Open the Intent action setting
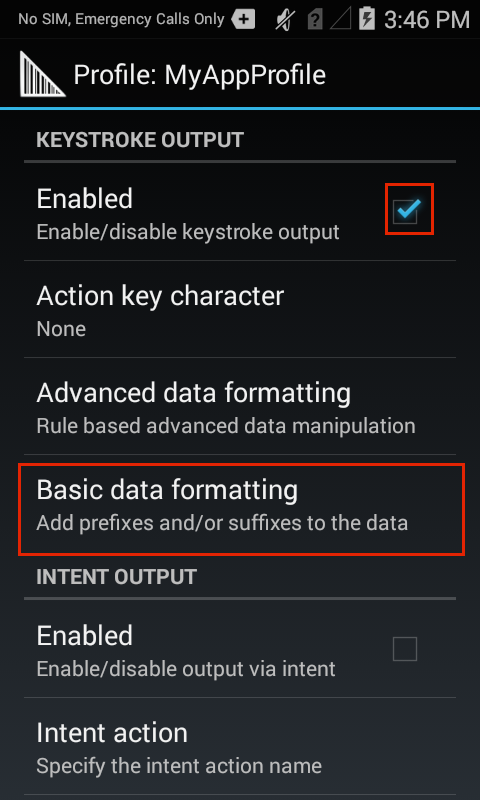This screenshot has height=800, width=480. point(240,746)
